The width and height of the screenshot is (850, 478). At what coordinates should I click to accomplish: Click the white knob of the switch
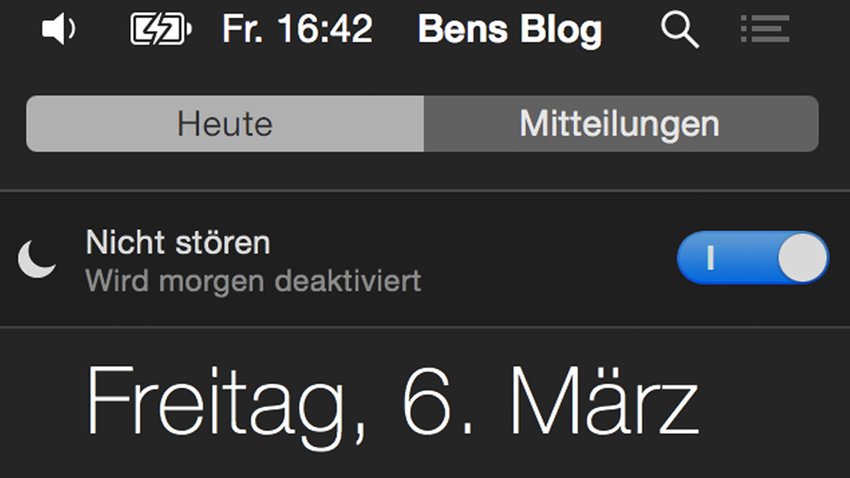(802, 257)
